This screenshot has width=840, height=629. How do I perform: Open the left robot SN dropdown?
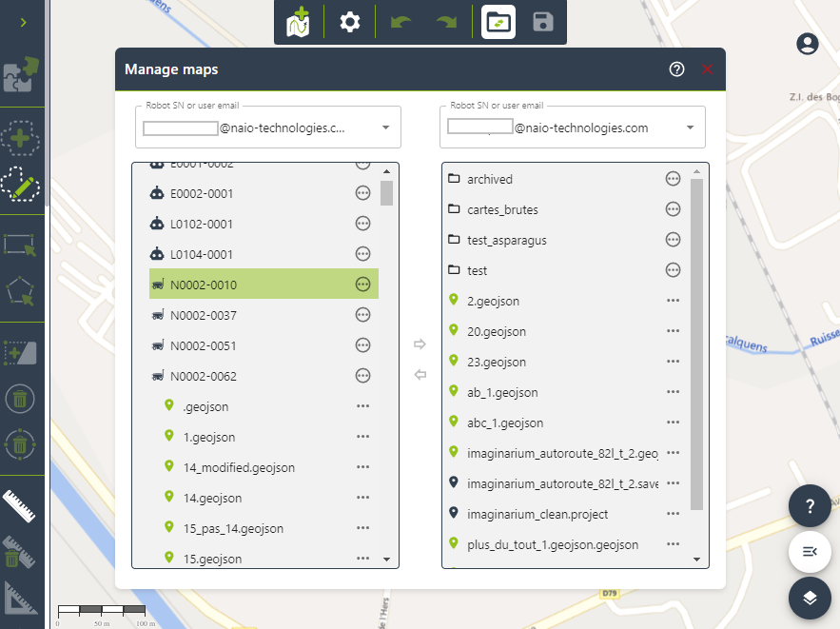tap(385, 126)
